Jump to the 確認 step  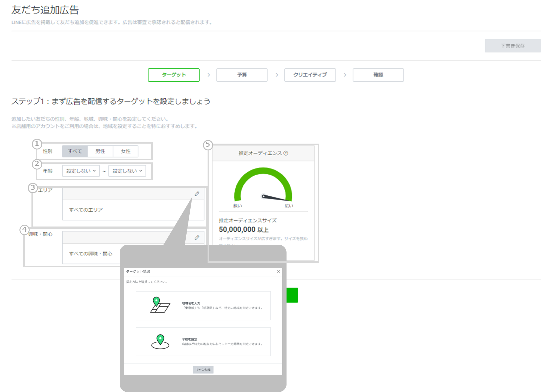pyautogui.click(x=378, y=75)
